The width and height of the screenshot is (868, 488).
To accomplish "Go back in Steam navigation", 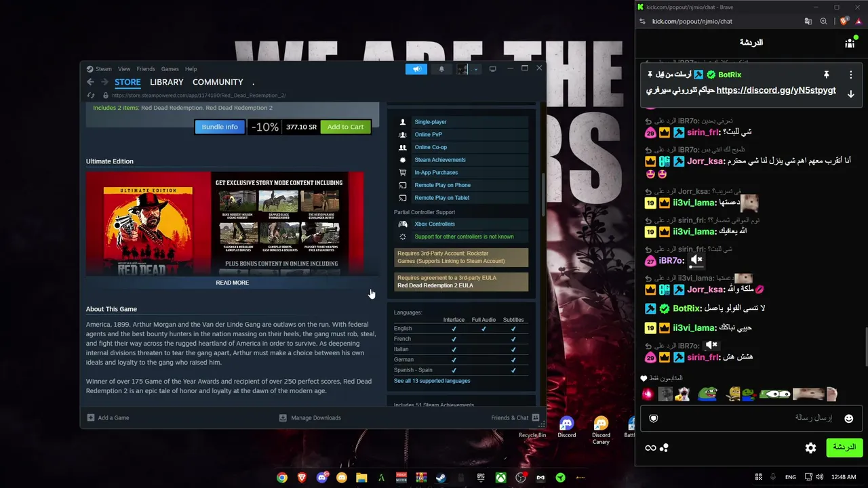I will pos(90,82).
